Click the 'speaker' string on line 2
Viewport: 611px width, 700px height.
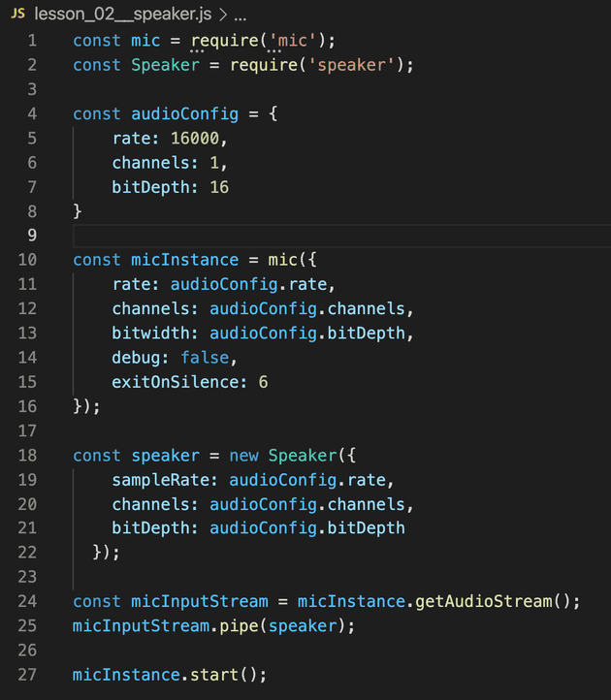click(x=351, y=65)
